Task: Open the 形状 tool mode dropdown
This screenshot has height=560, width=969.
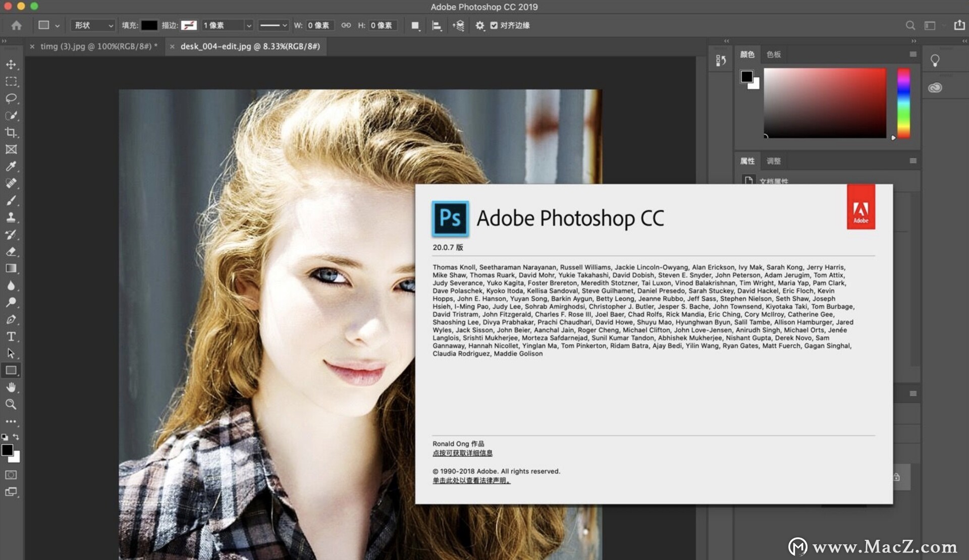Action: [x=92, y=25]
